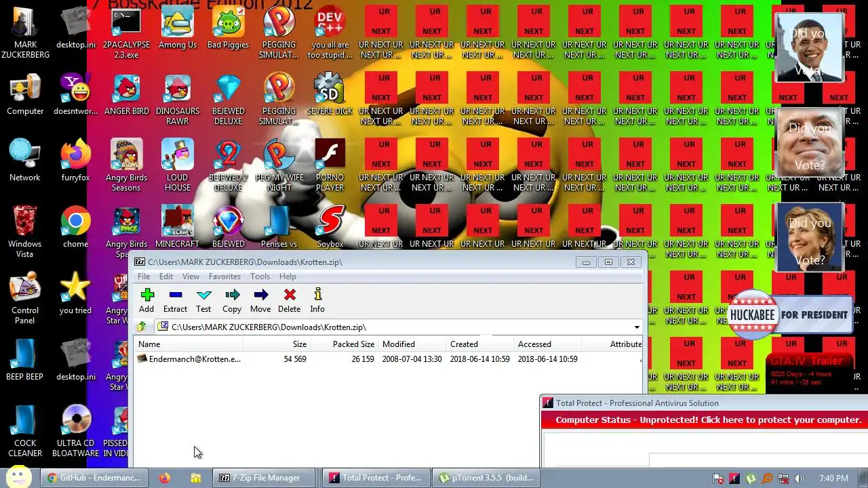The width and height of the screenshot is (868, 488).
Task: Click the HUCKABEE FOR PRESIDENT banner gadget
Action: coord(789,315)
